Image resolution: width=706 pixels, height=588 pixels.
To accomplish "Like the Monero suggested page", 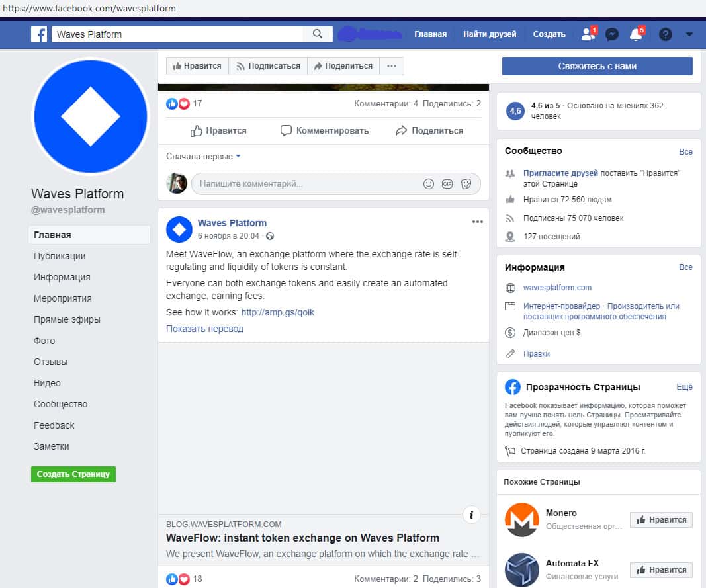I will click(661, 520).
